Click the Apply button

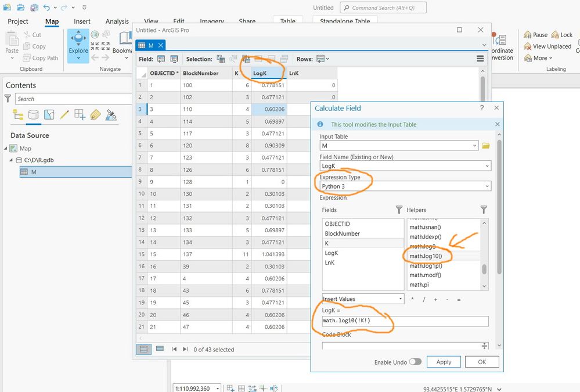[x=444, y=362]
